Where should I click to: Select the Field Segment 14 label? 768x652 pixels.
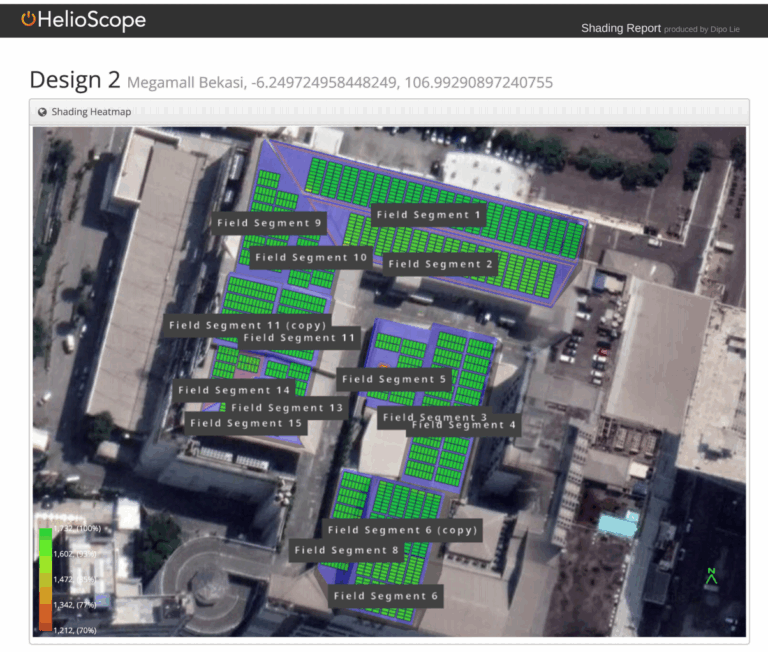click(x=234, y=390)
